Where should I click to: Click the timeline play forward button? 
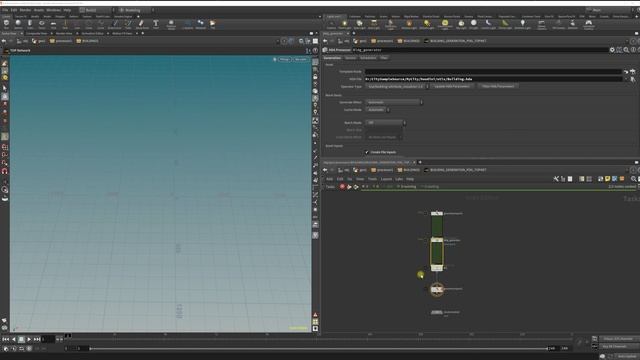29,339
